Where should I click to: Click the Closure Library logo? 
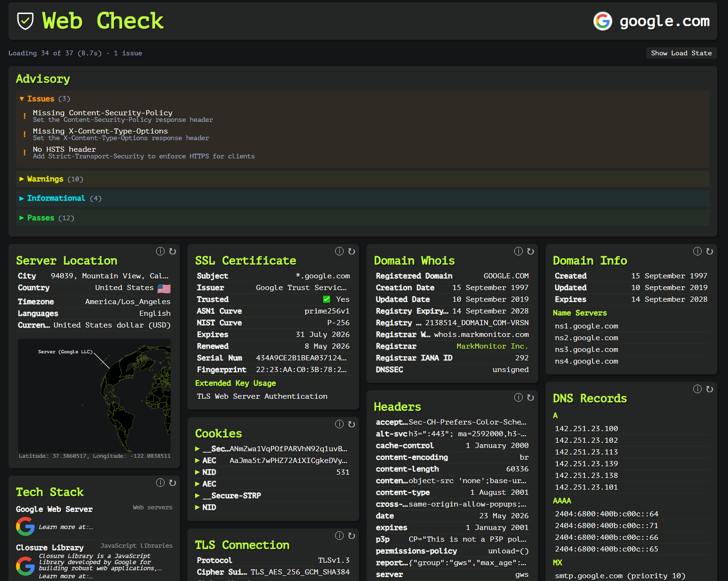pyautogui.click(x=25, y=566)
